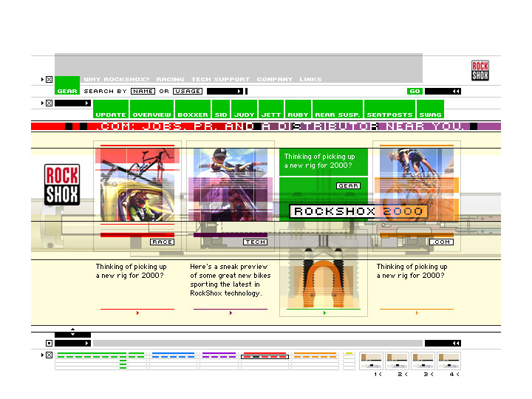Click the orange arrow under the .COM column
The image size is (532, 399).
417,313
